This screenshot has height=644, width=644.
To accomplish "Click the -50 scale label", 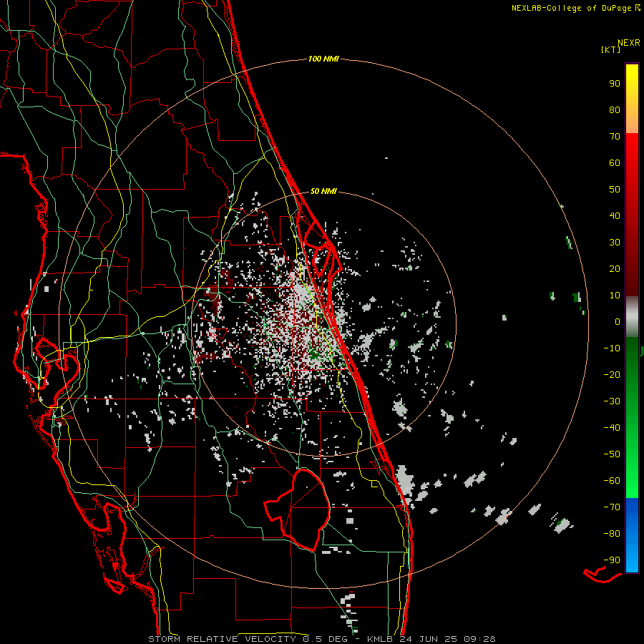I will click(612, 454).
